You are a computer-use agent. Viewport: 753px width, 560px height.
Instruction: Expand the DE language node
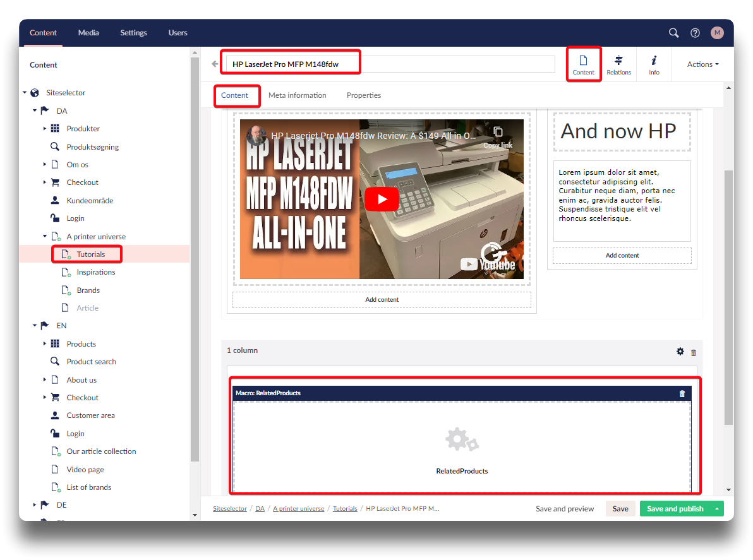pyautogui.click(x=35, y=505)
